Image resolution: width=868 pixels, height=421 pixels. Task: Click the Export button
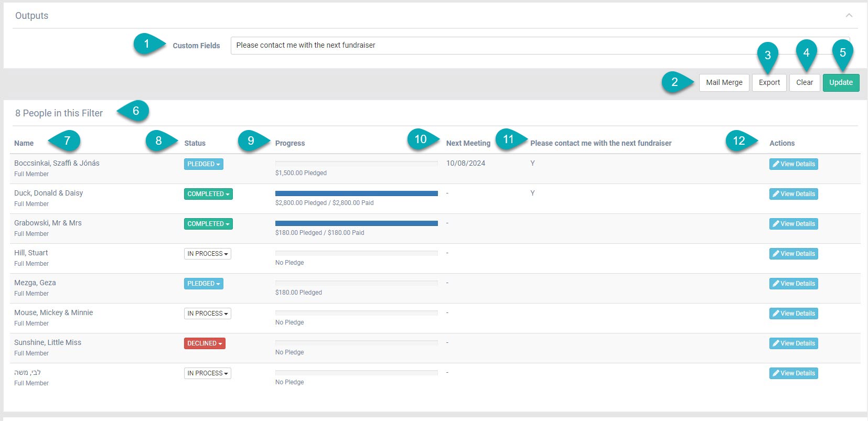(x=769, y=82)
